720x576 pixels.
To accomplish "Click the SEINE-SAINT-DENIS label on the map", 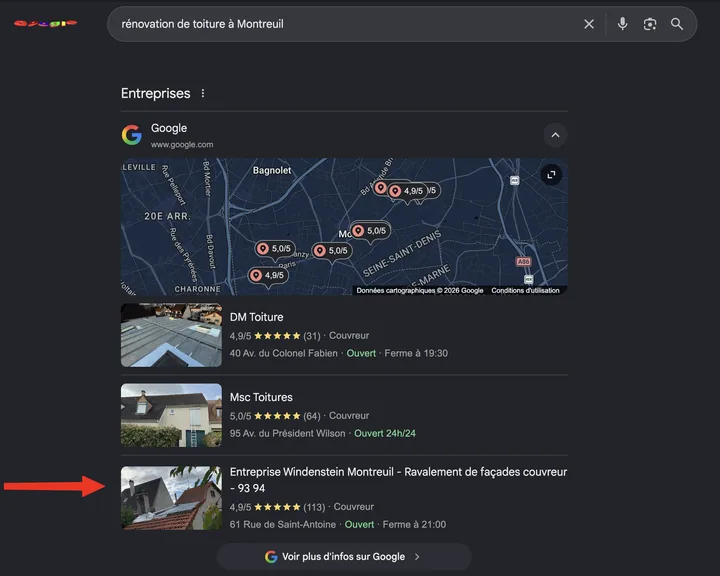I will point(402,254).
